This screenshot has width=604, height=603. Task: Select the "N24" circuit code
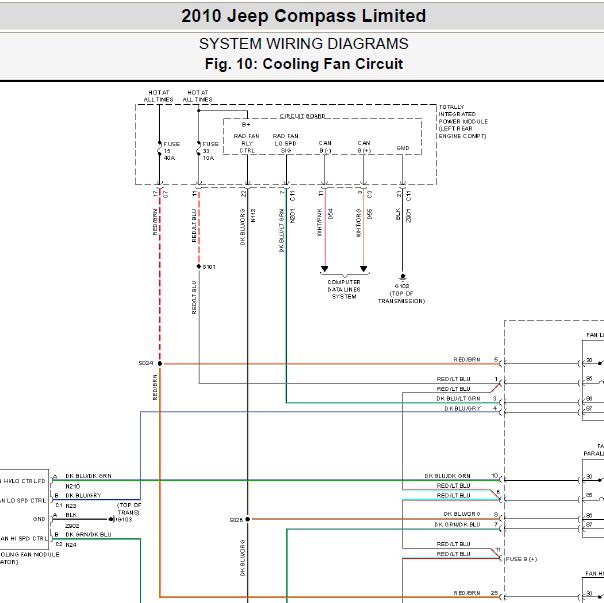[71, 545]
